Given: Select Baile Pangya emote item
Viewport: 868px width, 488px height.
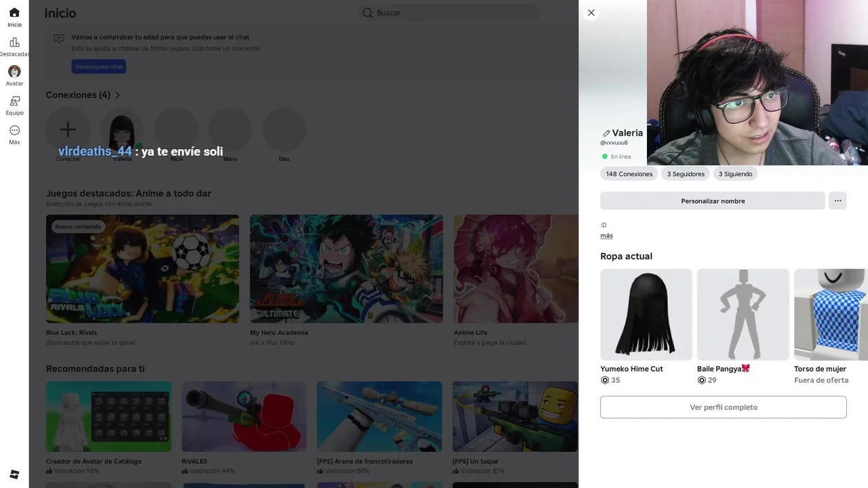Looking at the screenshot, I should pos(743,314).
